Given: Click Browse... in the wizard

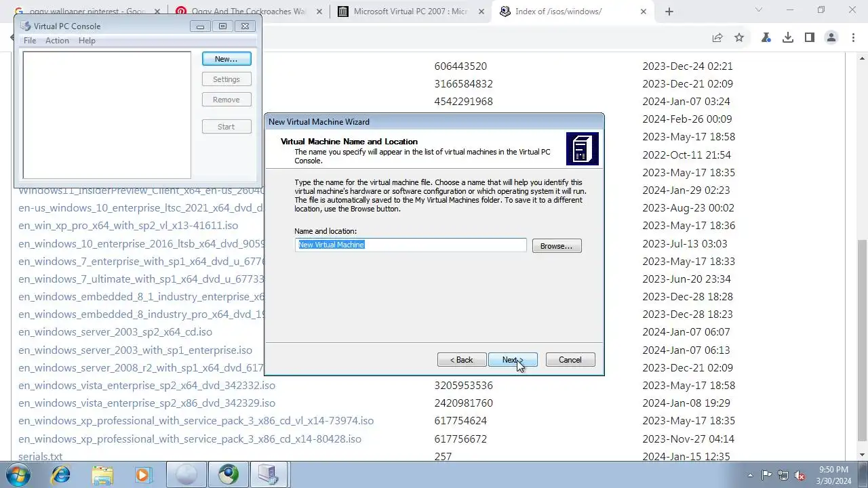Looking at the screenshot, I should tap(557, 246).
